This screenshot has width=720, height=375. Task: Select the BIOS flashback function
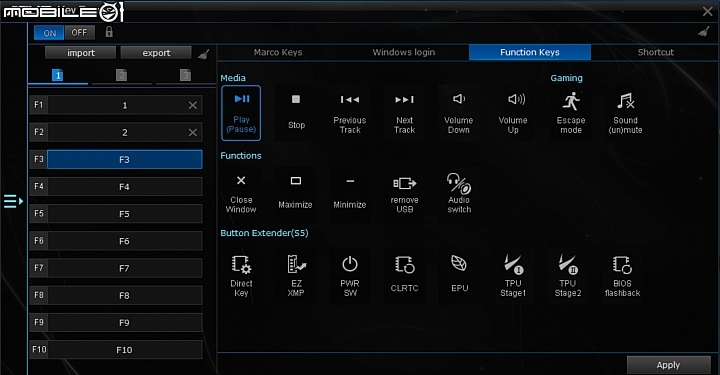622,276
